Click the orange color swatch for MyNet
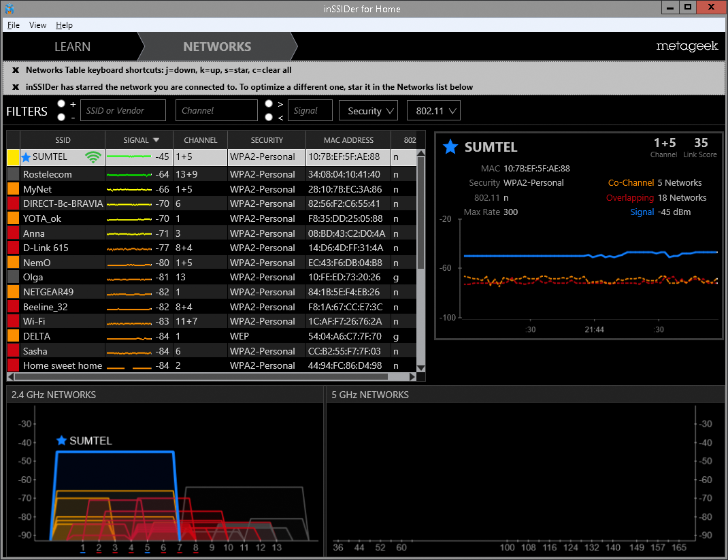The height and width of the screenshot is (560, 728). (14, 189)
